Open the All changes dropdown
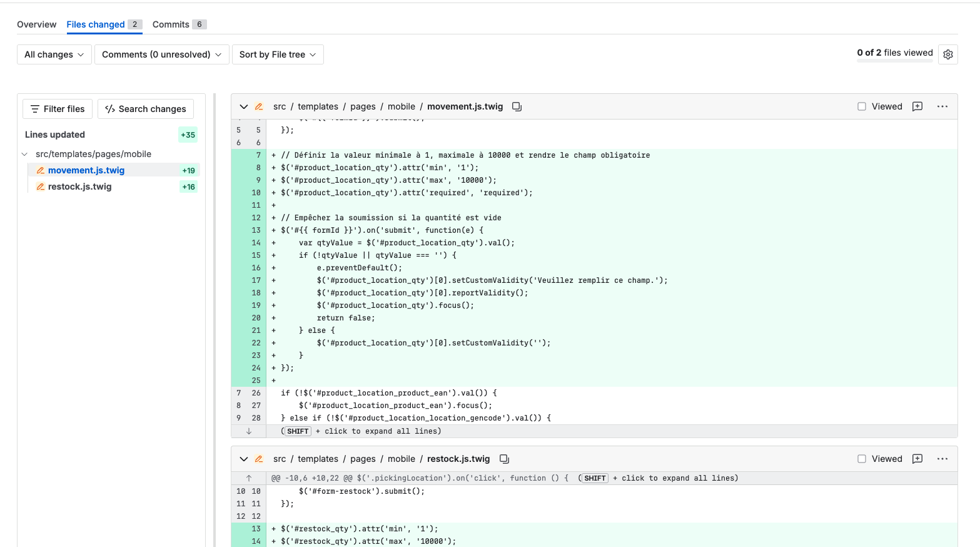The image size is (980, 547). 54,54
